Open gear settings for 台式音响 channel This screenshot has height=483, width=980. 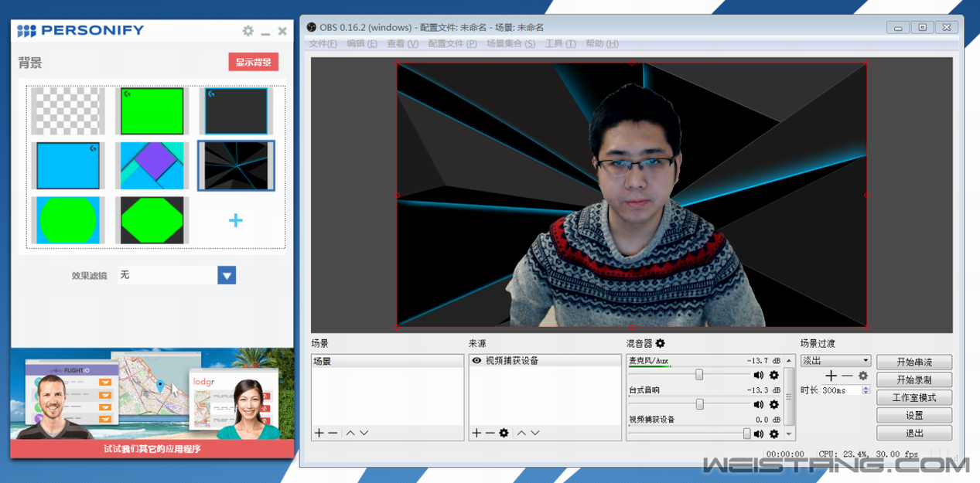tap(773, 404)
